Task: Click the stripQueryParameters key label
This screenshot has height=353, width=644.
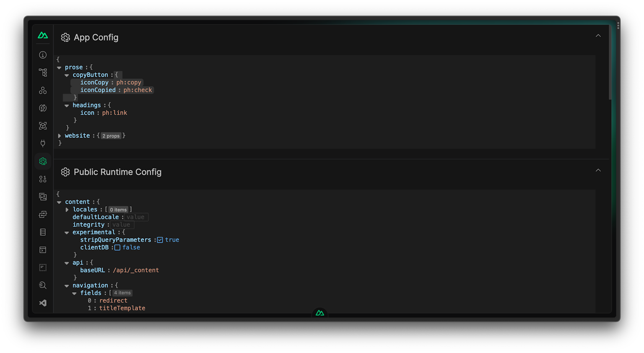Action: 116,240
